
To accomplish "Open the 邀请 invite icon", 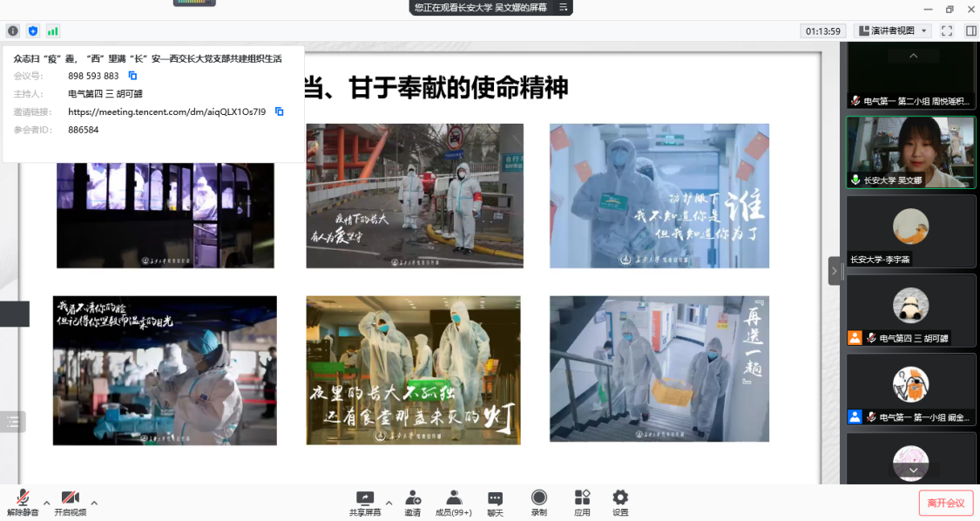I will (412, 503).
